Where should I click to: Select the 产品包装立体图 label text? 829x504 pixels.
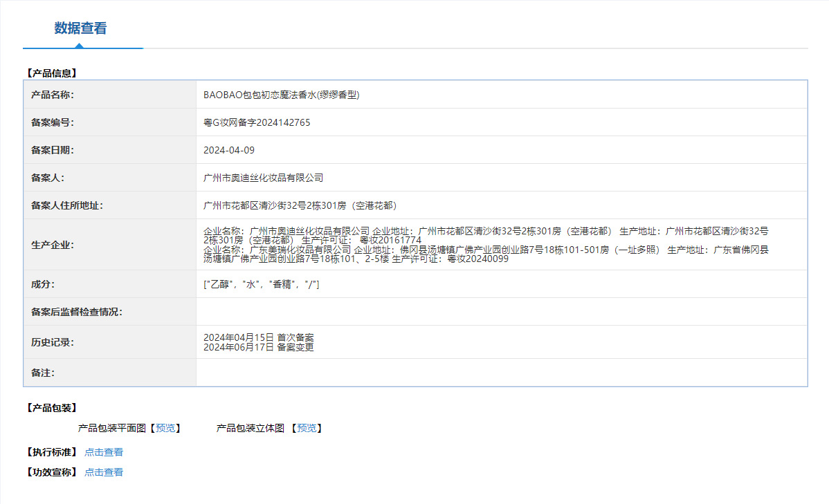(250, 428)
